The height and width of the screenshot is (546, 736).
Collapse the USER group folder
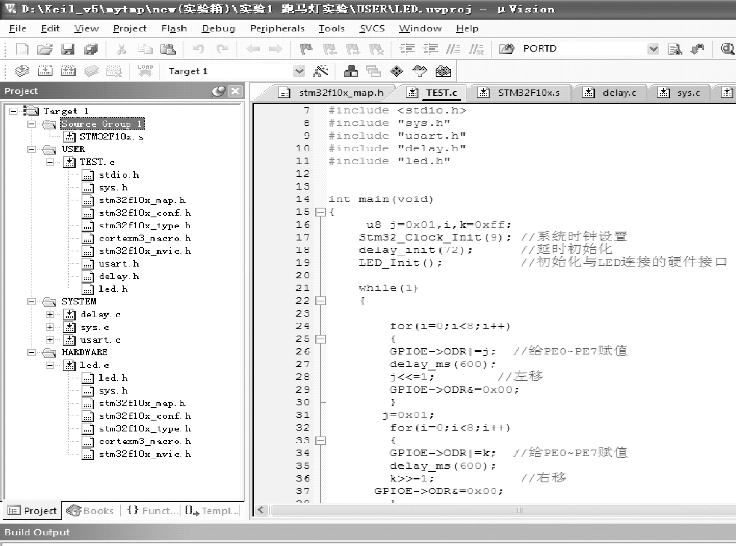tap(34, 149)
